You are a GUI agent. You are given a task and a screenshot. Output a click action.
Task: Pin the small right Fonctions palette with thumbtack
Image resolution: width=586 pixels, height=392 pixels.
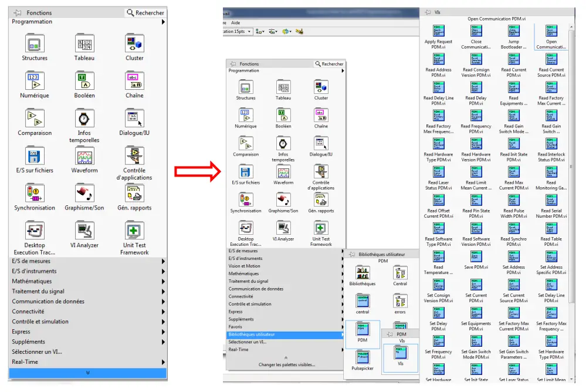click(x=233, y=64)
